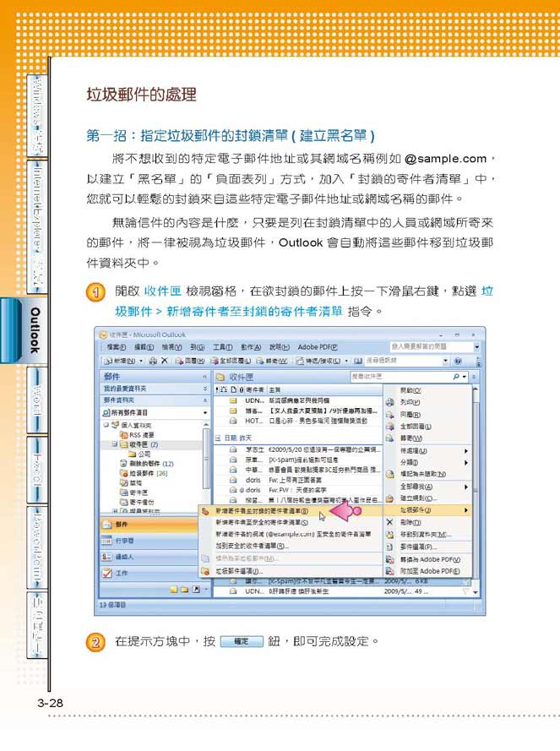Open the 刪除的郵件 (12) folder

click(x=147, y=464)
